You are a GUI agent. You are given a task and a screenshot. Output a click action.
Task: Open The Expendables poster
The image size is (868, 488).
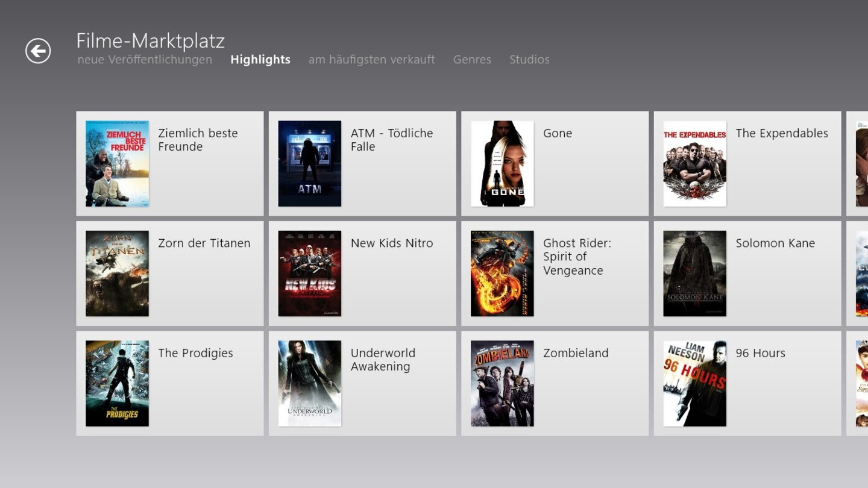[695, 164]
